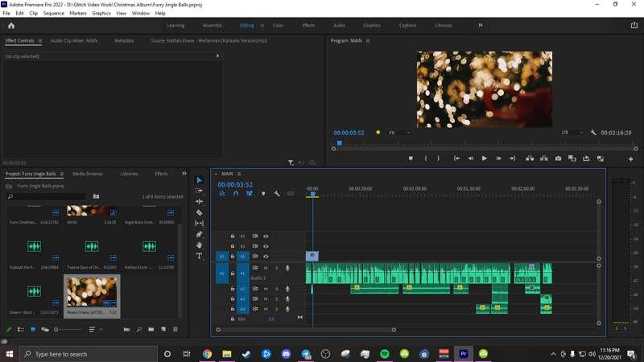
Task: Switch to the Color workspace
Action: (x=278, y=26)
